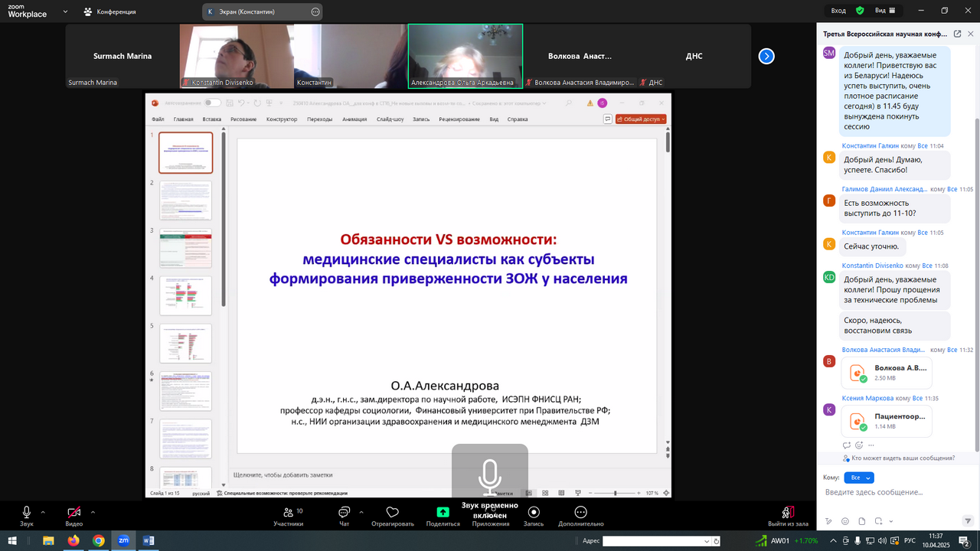Leave meeting via Выйти из зала
Image resolution: width=980 pixels, height=551 pixels.
[x=788, y=517]
